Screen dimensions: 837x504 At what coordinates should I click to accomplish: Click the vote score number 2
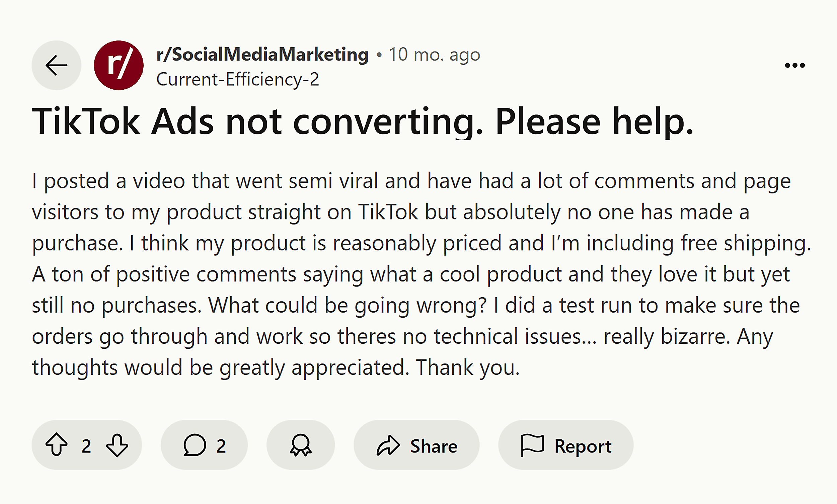click(86, 446)
